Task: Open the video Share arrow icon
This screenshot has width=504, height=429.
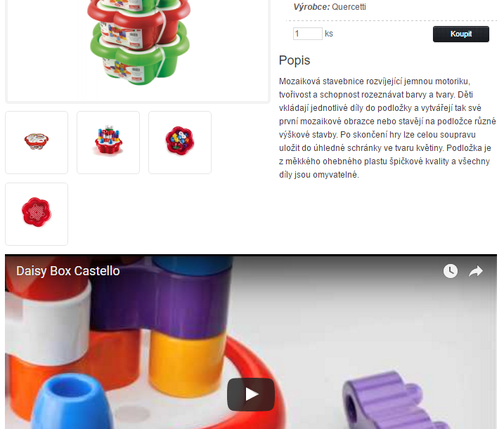Action: [475, 271]
